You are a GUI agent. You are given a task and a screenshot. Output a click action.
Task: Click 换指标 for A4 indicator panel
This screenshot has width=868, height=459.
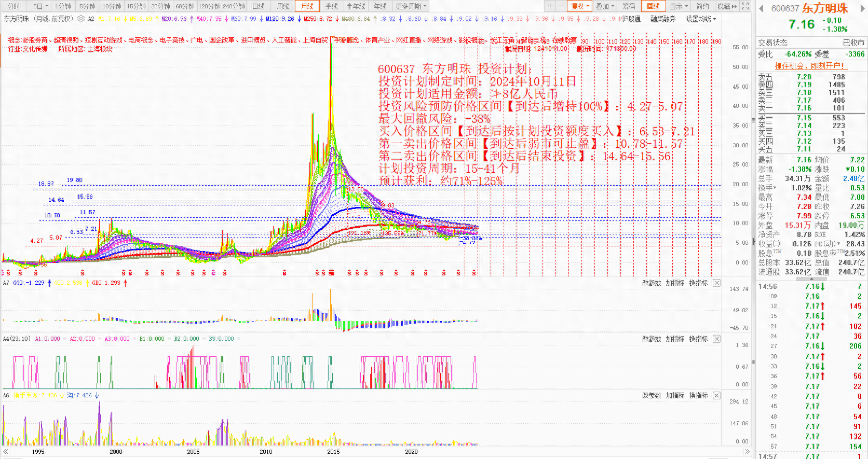pyautogui.click(x=698, y=339)
